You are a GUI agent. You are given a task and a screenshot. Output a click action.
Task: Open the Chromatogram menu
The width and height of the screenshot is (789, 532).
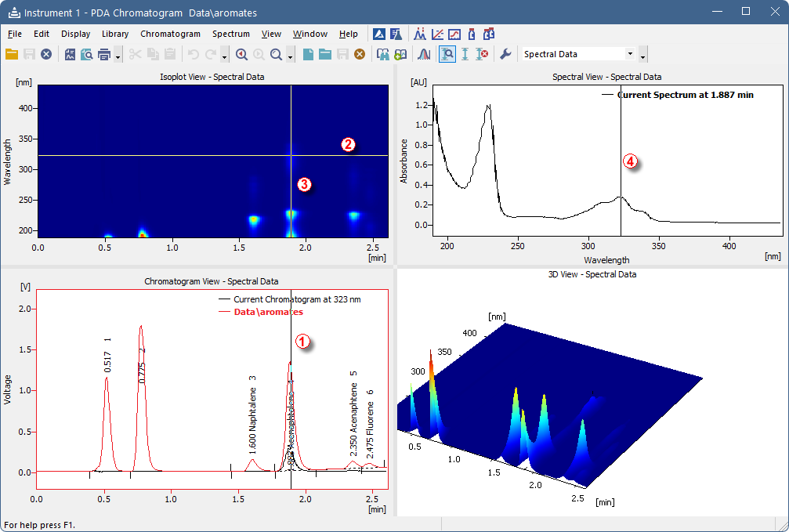pos(170,34)
